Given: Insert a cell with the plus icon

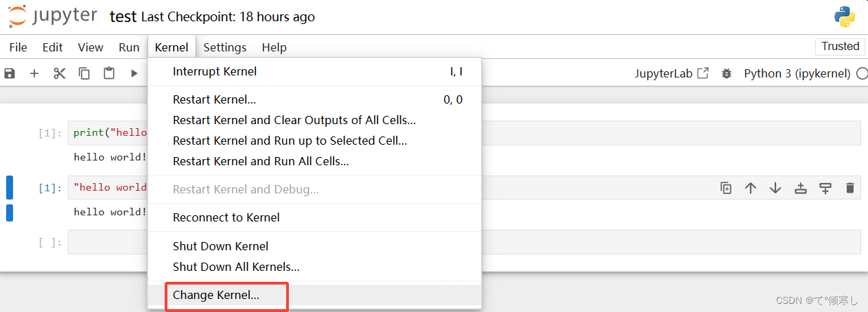Looking at the screenshot, I should [x=34, y=73].
